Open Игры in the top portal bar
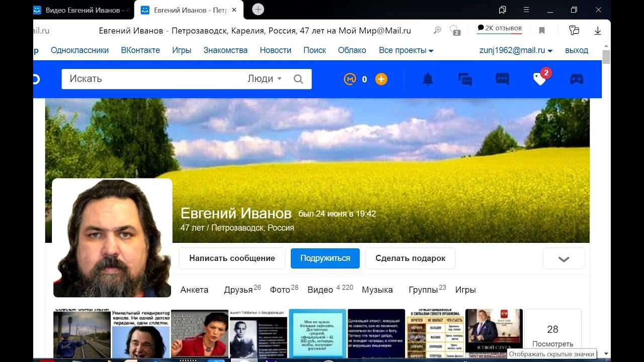Viewport: 644px width, 362px height. point(182,50)
